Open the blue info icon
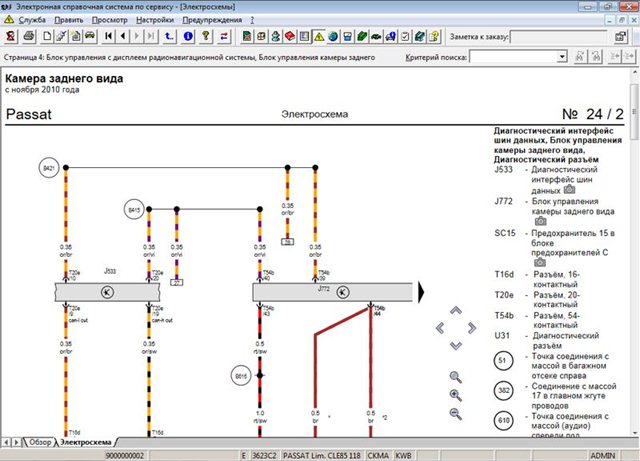This screenshot has width=640, height=461. (x=188, y=36)
